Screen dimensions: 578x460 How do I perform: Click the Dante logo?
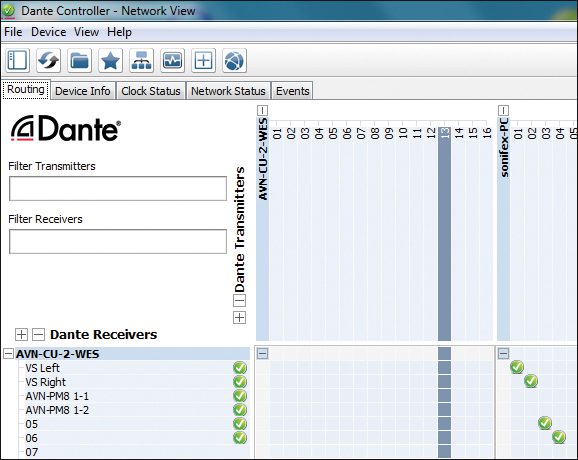[x=66, y=128]
